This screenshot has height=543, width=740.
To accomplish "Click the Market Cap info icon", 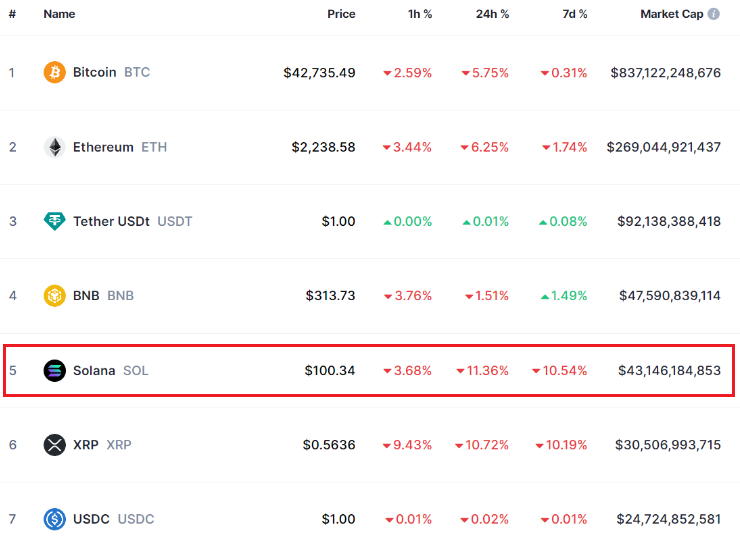I will (x=714, y=14).
